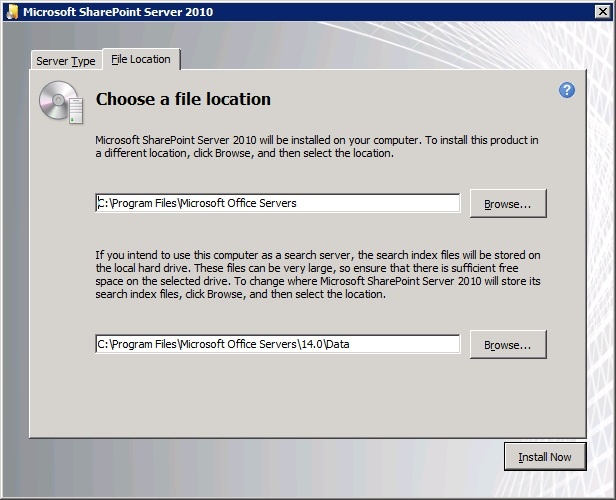The image size is (616, 500).
Task: Click the 'Choose a file location' heading
Action: 183,99
